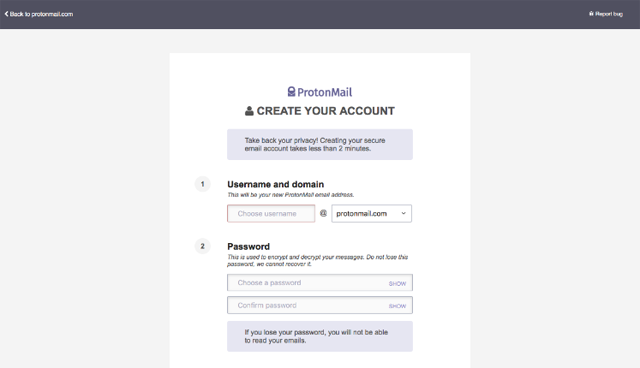Go back to protonmail.com link
This screenshot has width=640, height=368.
click(39, 14)
